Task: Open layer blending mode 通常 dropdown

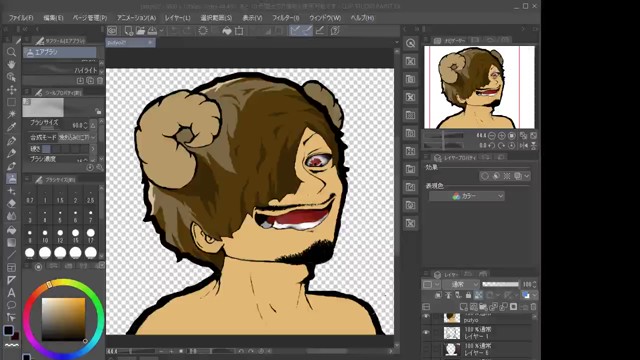Action: (x=461, y=284)
